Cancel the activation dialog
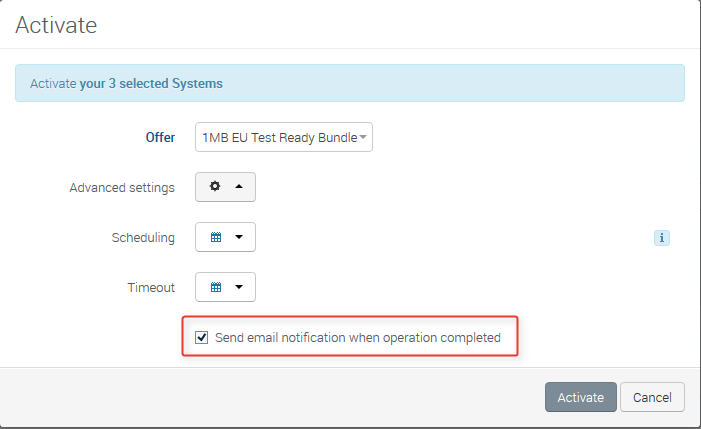Screen dimensions: 701x429 click(652, 397)
